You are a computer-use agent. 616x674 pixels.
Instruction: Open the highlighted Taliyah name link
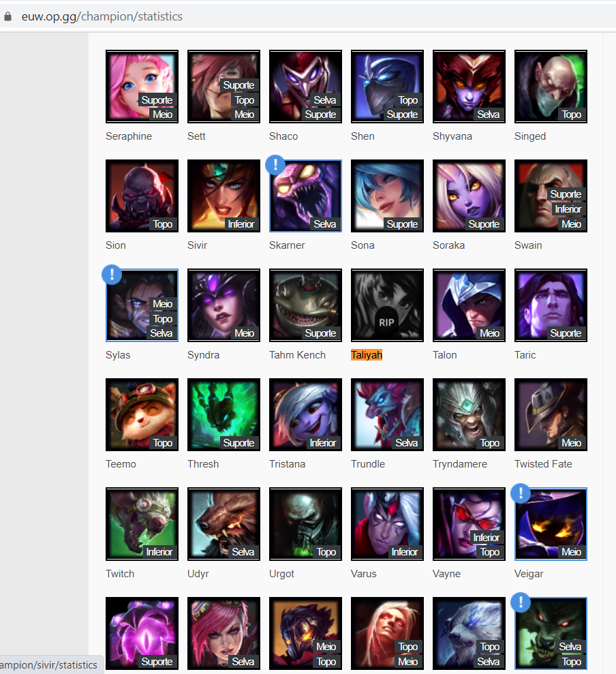(x=366, y=355)
